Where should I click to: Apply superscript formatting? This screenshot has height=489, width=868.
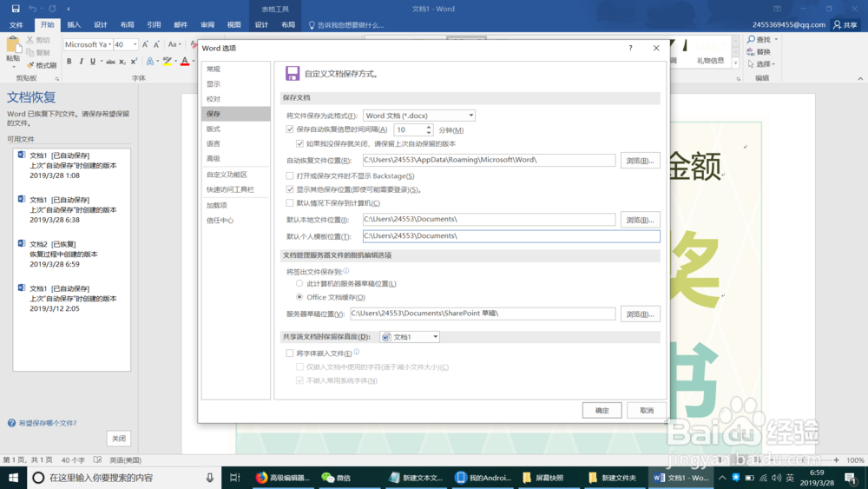coord(134,62)
